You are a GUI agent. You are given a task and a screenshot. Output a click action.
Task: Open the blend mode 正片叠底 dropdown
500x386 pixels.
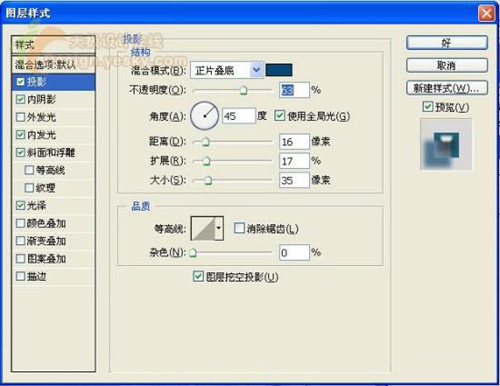point(227,70)
